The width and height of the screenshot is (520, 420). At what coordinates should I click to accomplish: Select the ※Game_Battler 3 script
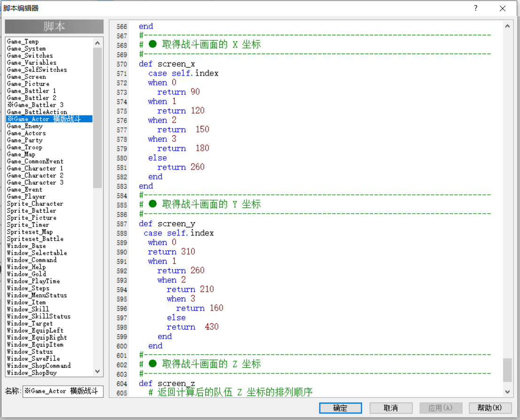pyautogui.click(x=35, y=105)
